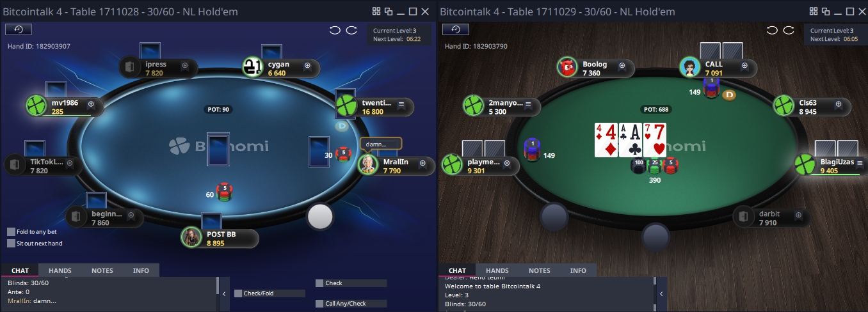Screen dimensions: 868x312
Task: Add note on player cygan
Action: (307, 65)
